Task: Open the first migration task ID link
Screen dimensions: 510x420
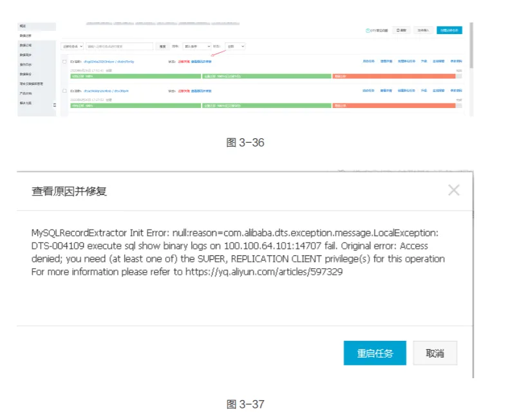Action: (x=109, y=62)
